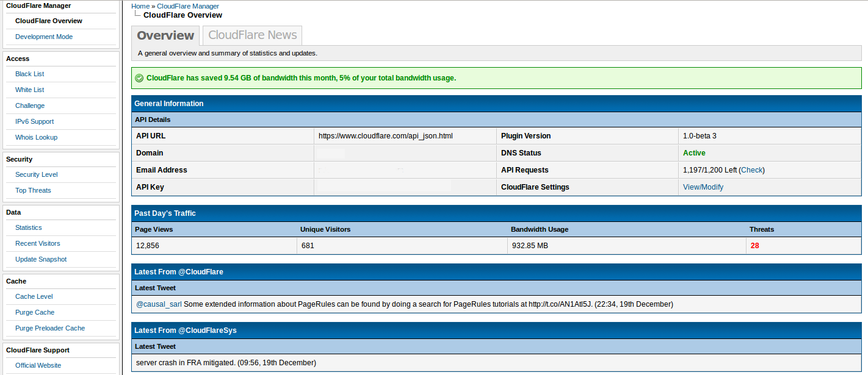The height and width of the screenshot is (375, 868).
Task: Go to White List settings
Action: [x=30, y=90]
